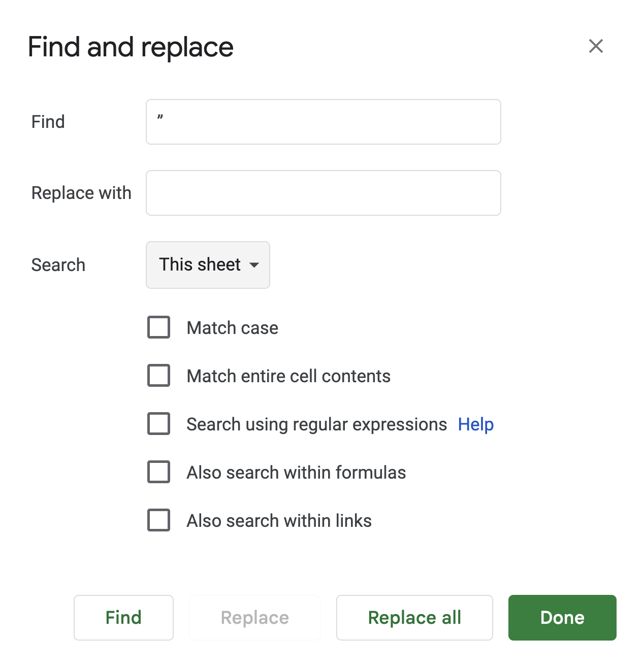Tick Match entire cell contents checkbox
This screenshot has width=644, height=670.
pyautogui.click(x=159, y=376)
